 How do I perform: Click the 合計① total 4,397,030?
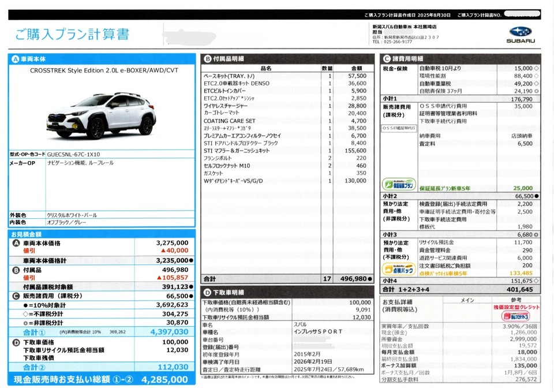(169, 332)
